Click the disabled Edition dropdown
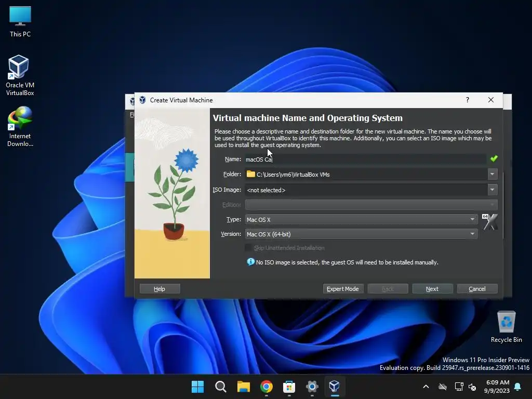This screenshot has width=532, height=399. 371,205
